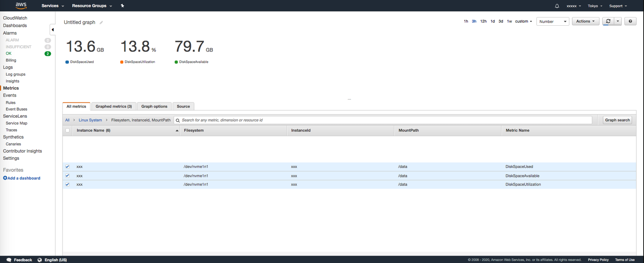Open the Number graph type dropdown

tap(553, 21)
